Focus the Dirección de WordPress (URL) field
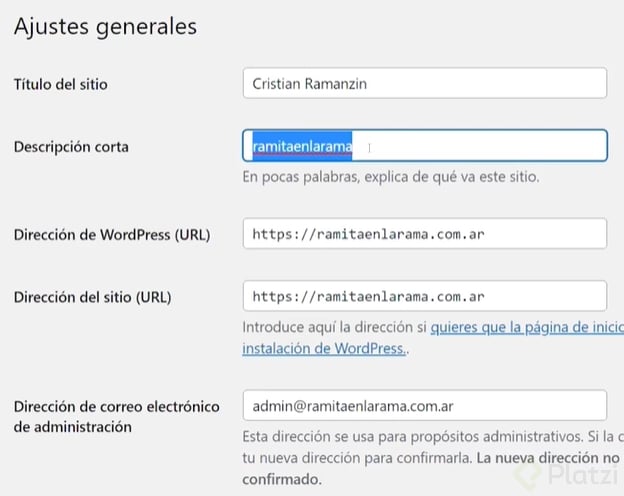Image resolution: width=624 pixels, height=496 pixels. coord(424,234)
